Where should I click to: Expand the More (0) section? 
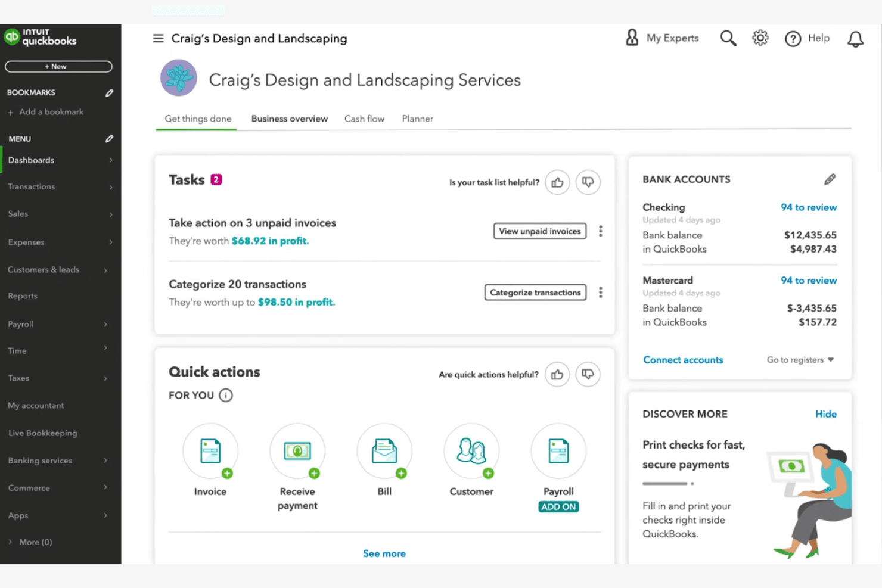[30, 542]
